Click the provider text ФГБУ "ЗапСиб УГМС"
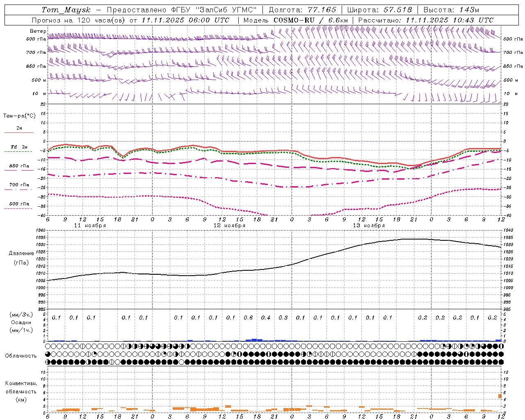525x420 pixels. [214, 10]
